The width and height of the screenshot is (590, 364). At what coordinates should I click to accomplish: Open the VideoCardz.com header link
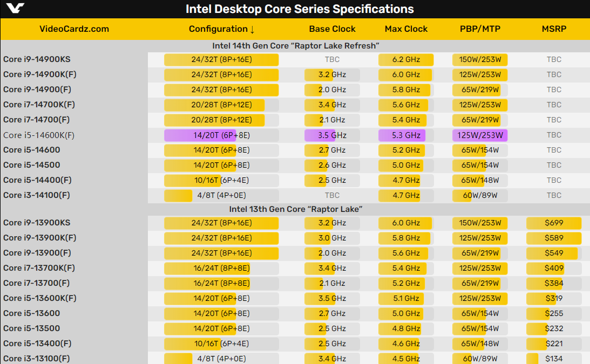pos(74,29)
